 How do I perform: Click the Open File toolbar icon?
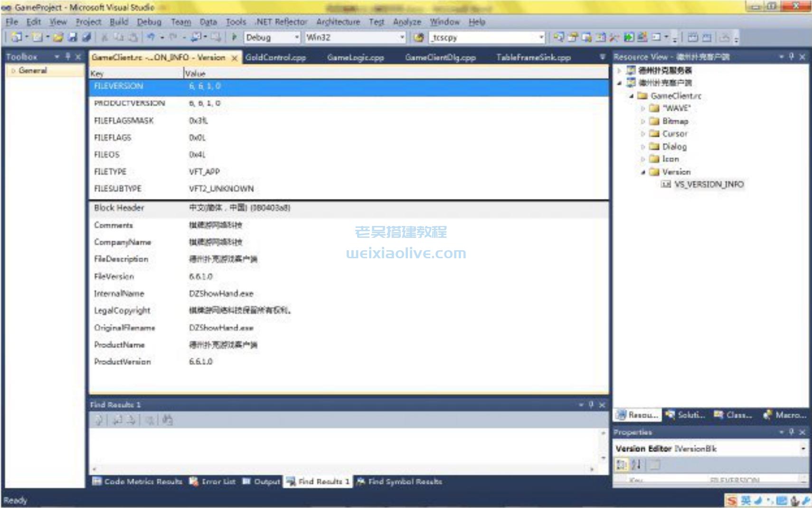[x=57, y=38]
